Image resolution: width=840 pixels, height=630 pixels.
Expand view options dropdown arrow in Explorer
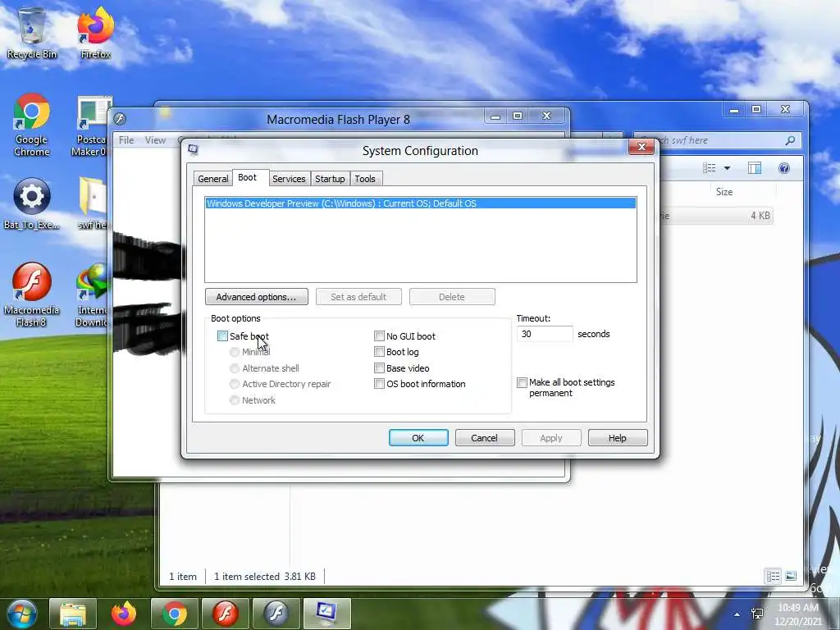click(x=727, y=168)
